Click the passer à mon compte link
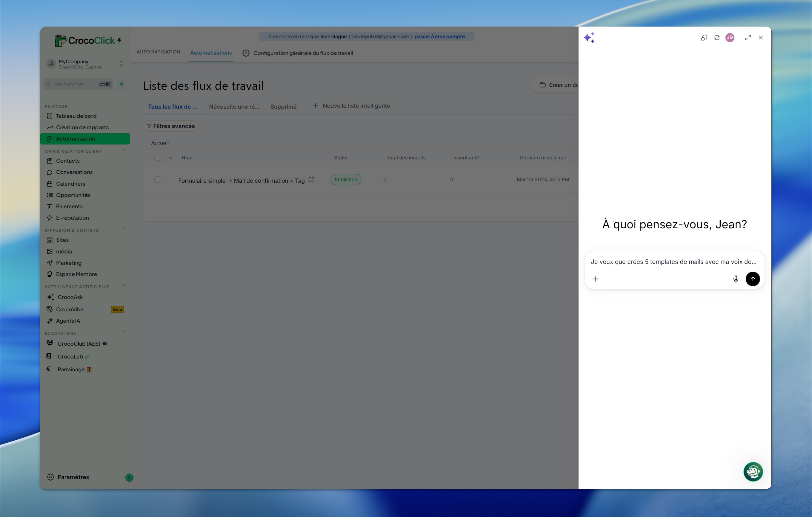This screenshot has height=517, width=812. coord(439,36)
